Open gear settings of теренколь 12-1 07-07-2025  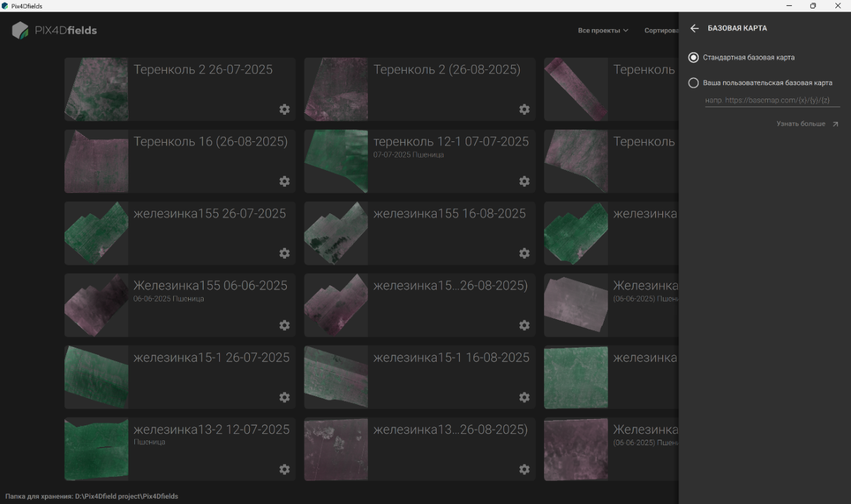point(524,182)
